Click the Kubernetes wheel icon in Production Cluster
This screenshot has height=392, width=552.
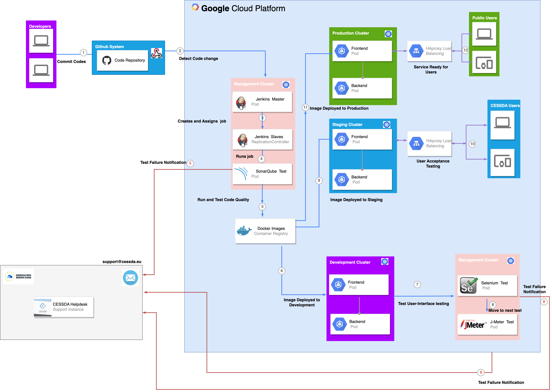[388, 34]
